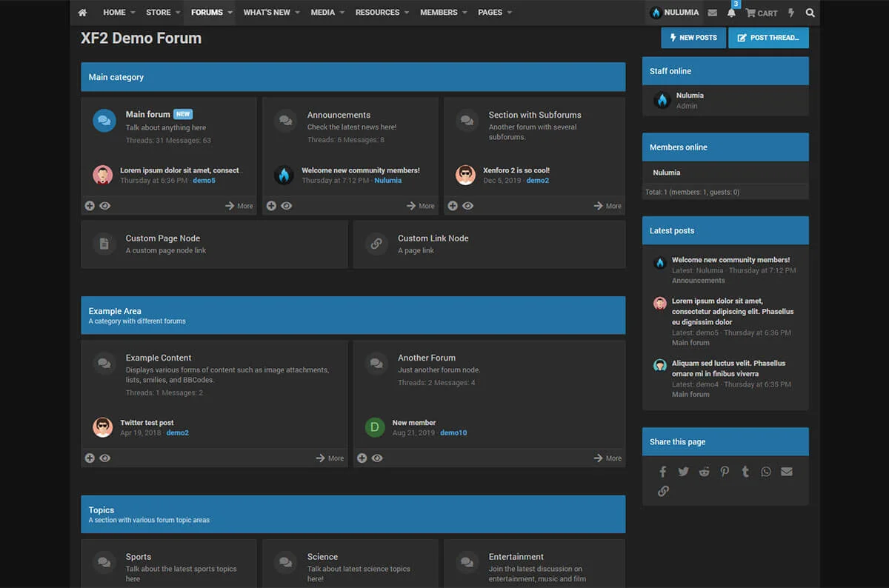The height and width of the screenshot is (588, 889).
Task: Open the inbox envelope icon
Action: (x=712, y=13)
